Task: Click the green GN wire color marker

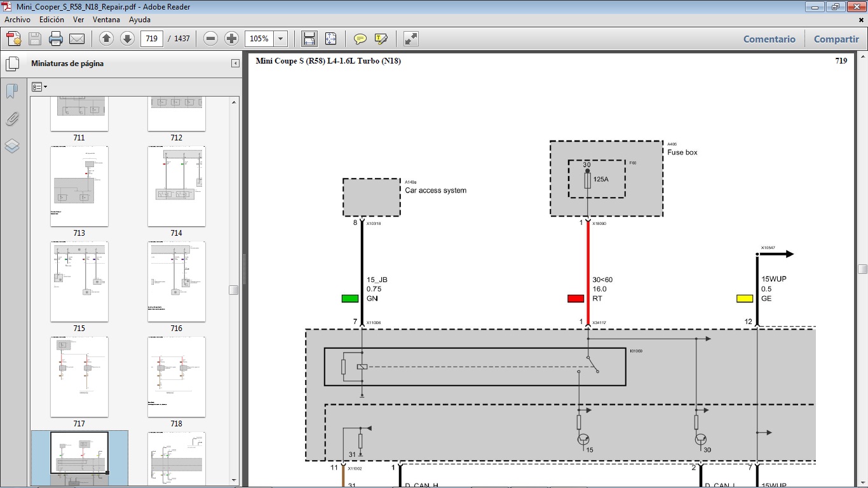Action: [350, 299]
